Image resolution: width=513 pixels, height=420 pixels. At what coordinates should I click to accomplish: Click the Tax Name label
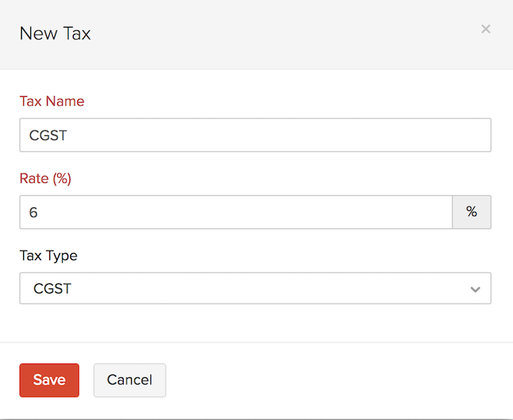pos(52,101)
